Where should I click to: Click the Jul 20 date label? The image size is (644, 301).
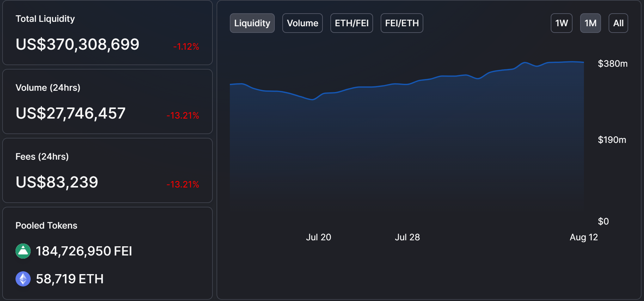[318, 237]
